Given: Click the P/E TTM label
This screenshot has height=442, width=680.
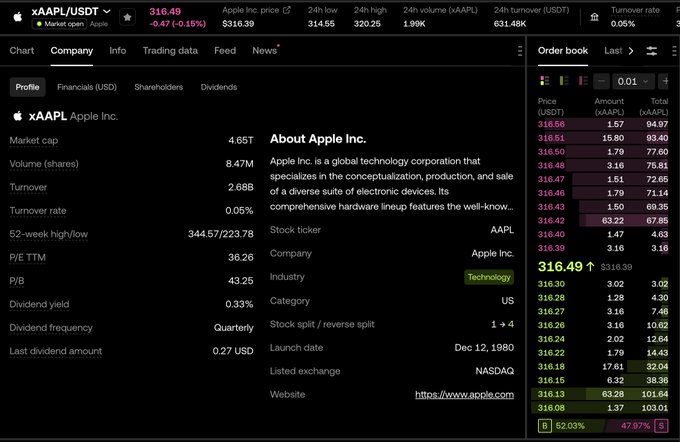Looking at the screenshot, I should click(x=27, y=258).
